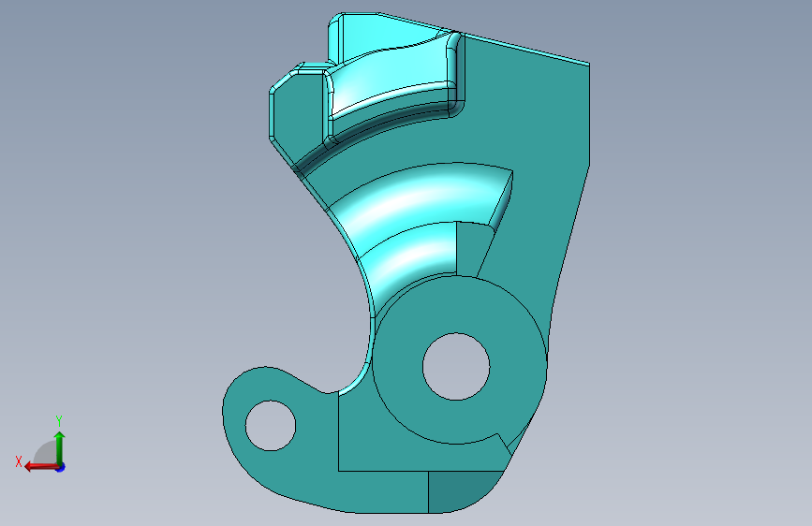Select the large center hole of the round boss
The image size is (812, 526).
(456, 367)
